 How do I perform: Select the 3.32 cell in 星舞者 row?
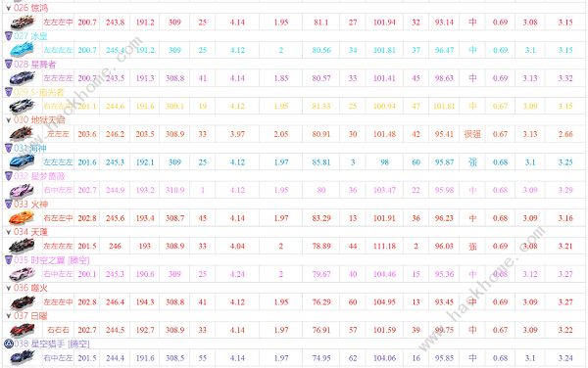tap(565, 78)
